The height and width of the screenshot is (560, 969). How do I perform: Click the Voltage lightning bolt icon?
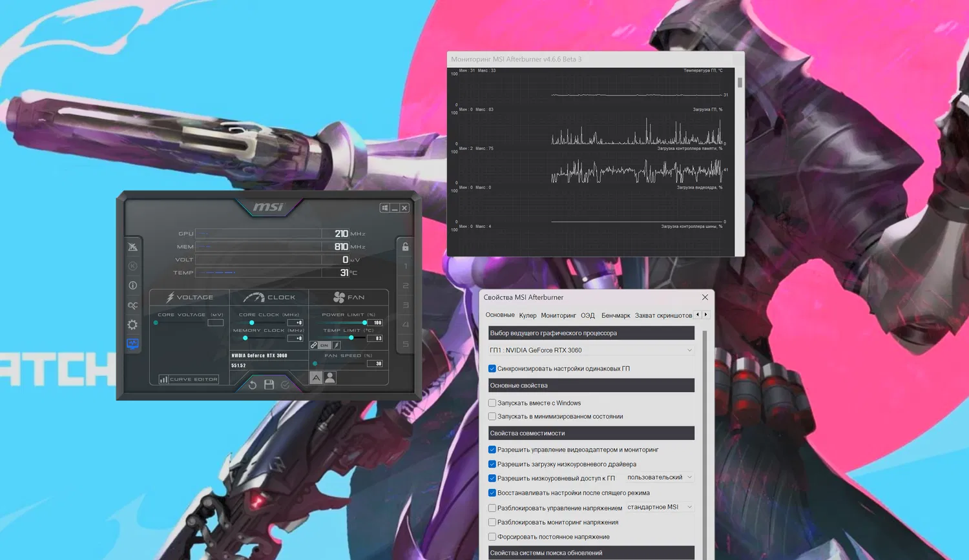171,297
